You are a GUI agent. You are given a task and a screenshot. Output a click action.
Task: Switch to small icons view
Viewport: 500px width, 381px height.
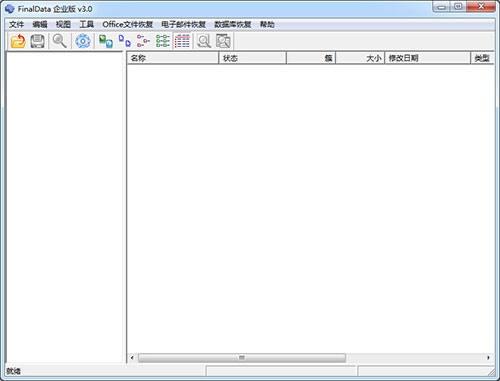[125, 41]
